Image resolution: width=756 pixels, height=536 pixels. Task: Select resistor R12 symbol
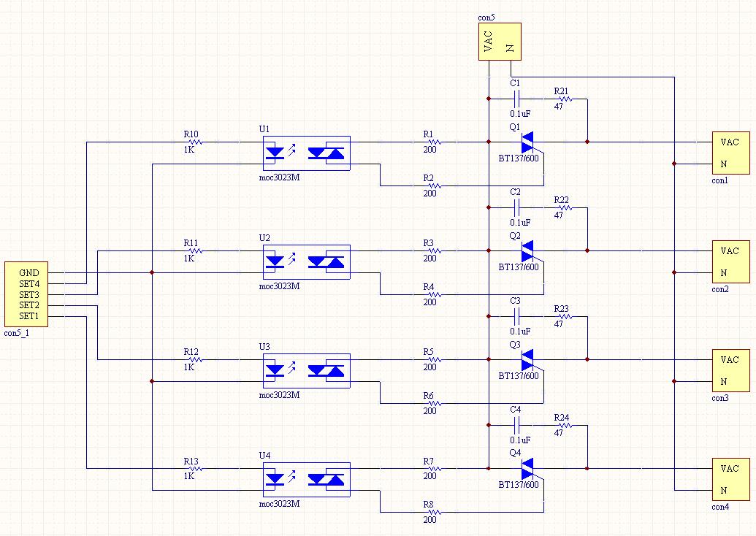click(x=195, y=359)
